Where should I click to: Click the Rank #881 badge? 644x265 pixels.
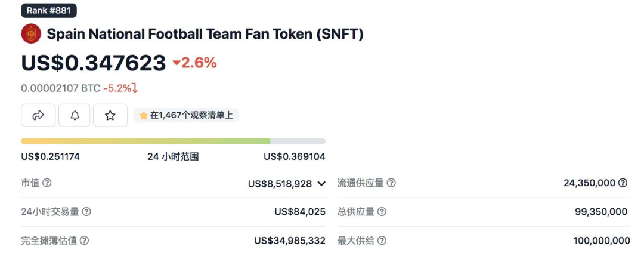click(x=49, y=11)
